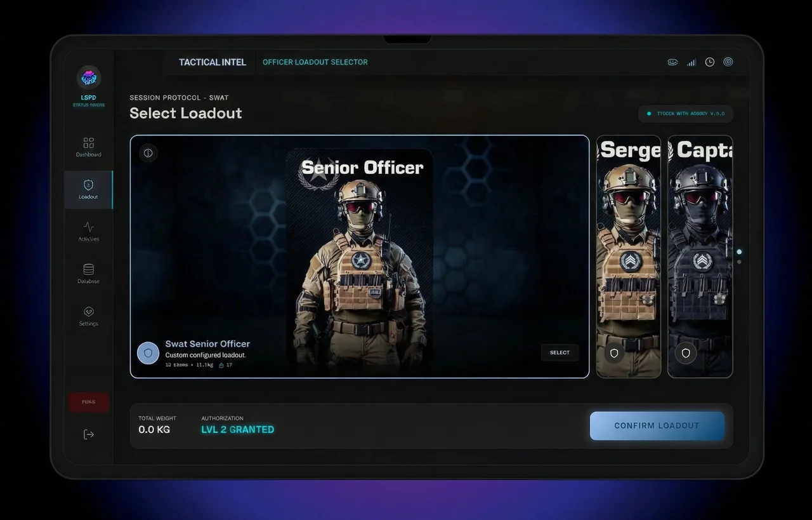Click the logout arrow icon

point(89,434)
